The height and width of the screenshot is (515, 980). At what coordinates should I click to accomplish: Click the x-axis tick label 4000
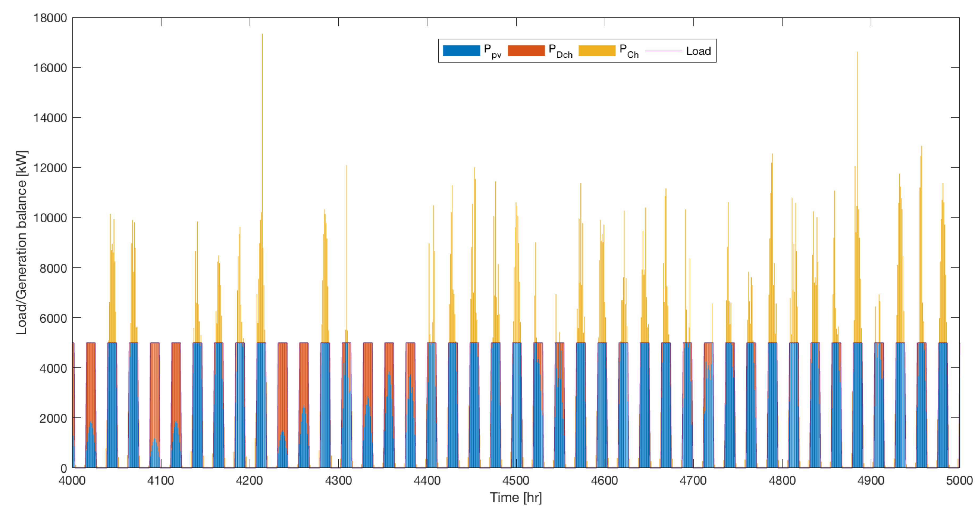tap(72, 480)
